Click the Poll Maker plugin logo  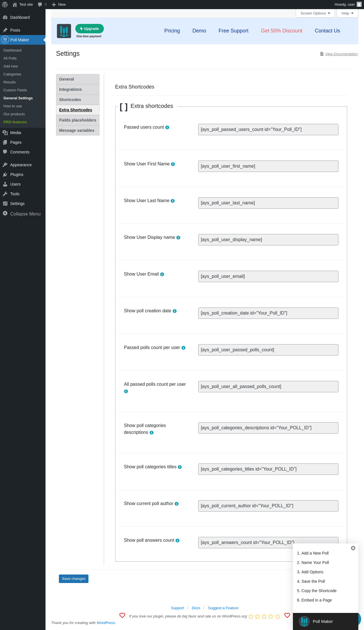[64, 31]
